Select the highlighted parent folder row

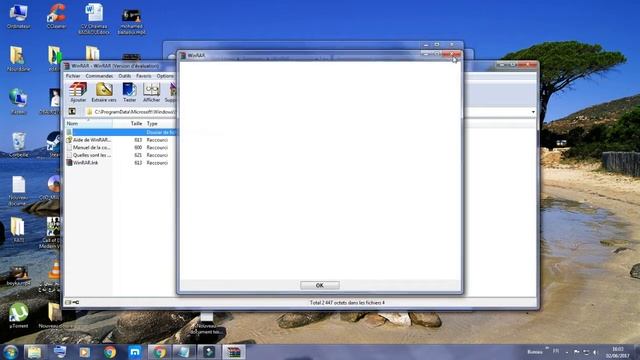coord(121,132)
